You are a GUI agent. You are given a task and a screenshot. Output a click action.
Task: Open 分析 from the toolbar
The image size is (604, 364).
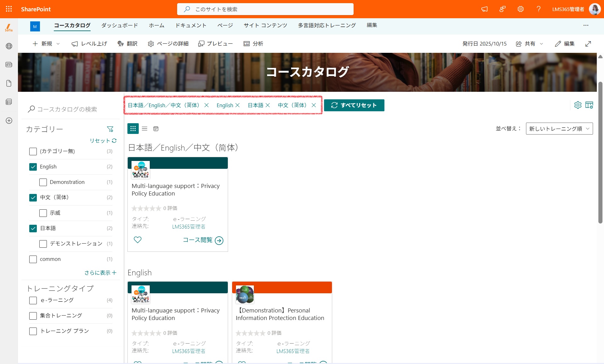click(253, 44)
